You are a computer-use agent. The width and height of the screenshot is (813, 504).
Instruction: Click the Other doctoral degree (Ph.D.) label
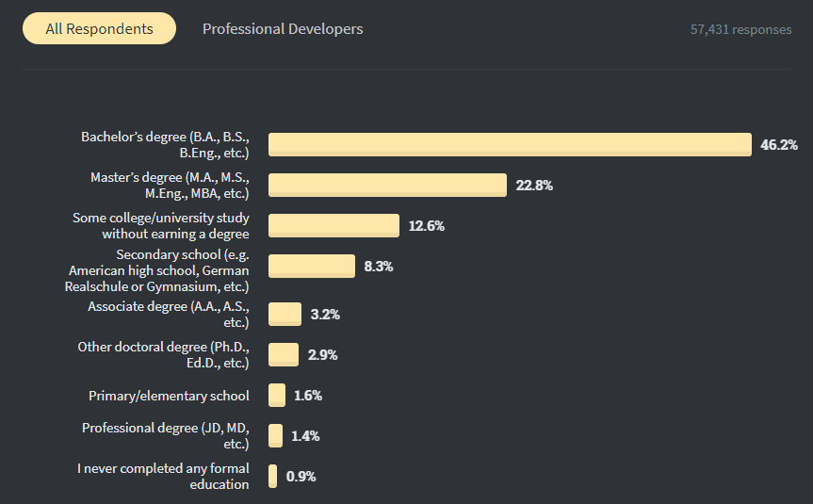pyautogui.click(x=163, y=354)
